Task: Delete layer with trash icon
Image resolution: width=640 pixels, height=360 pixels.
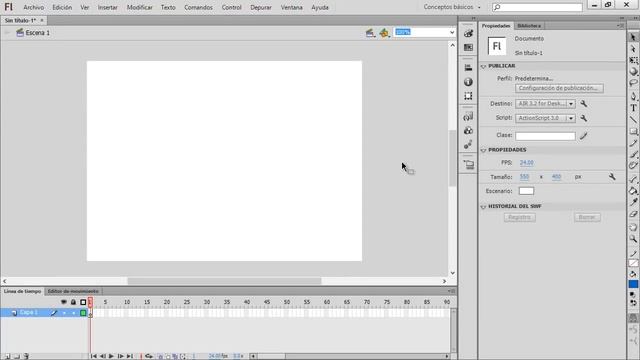Action: pyautogui.click(x=26, y=356)
